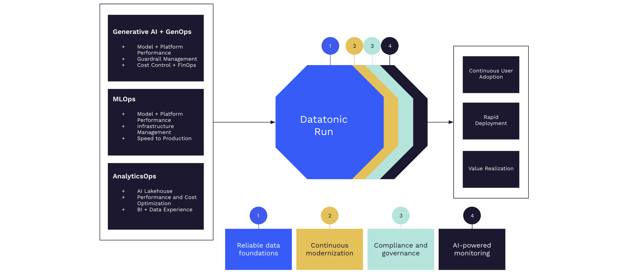Image resolution: width=644 pixels, height=272 pixels.
Task: Click the mint number 3 circle above octagon
Action: (372, 46)
